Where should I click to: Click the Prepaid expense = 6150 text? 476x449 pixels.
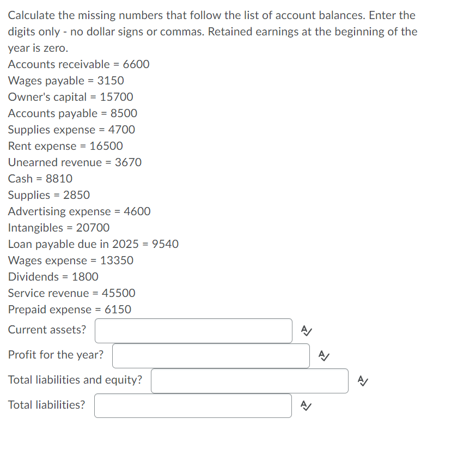coord(69,309)
